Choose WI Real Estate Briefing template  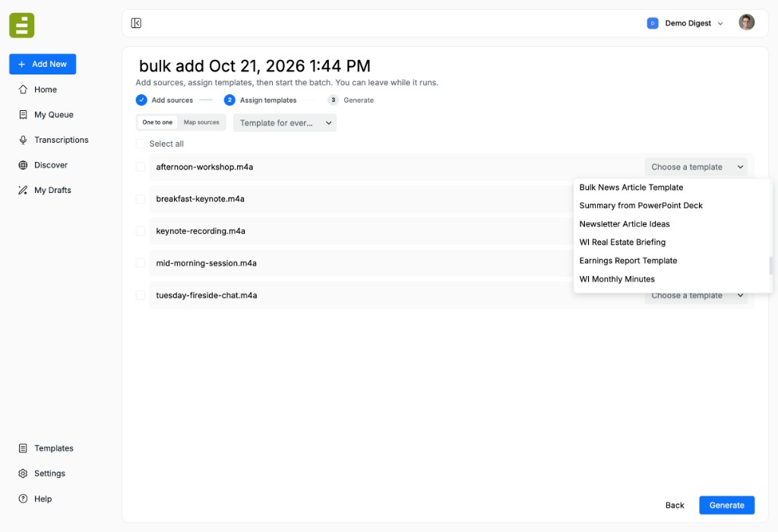[622, 242]
